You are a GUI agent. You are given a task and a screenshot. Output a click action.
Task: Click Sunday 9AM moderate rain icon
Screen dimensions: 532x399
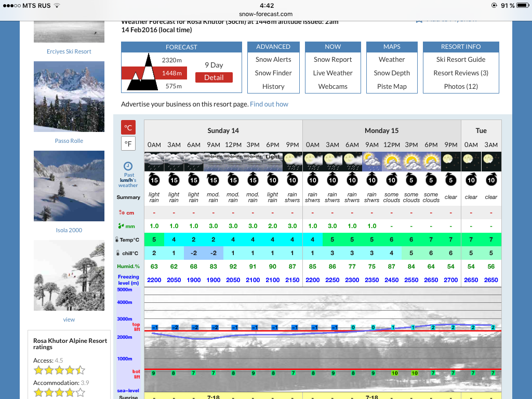214,162
